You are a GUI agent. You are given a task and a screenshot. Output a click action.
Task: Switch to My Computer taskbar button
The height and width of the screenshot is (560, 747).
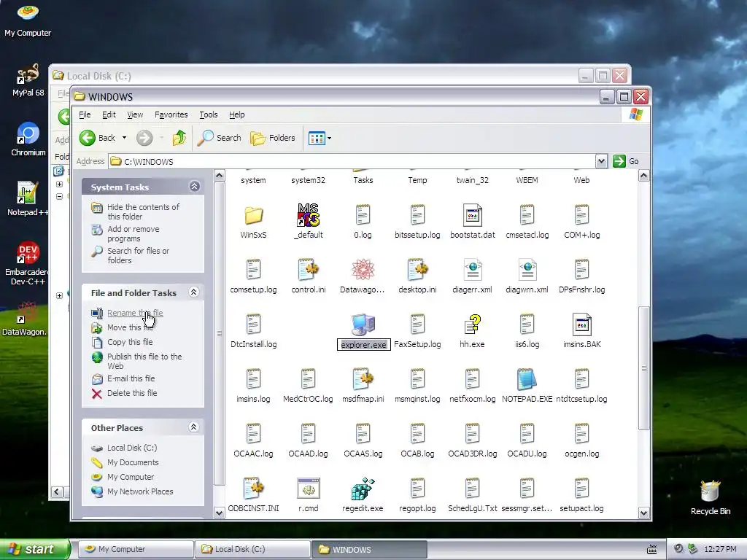tap(135, 549)
